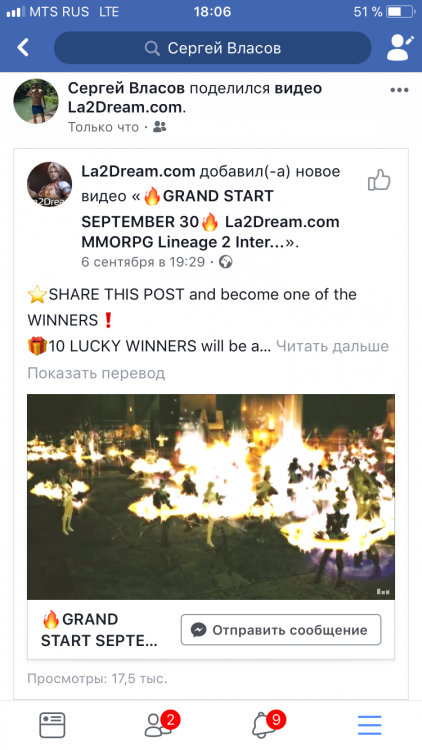Viewport: 422px width, 750px height.
Task: Open the News Feed tab icon
Action: pos(52,725)
